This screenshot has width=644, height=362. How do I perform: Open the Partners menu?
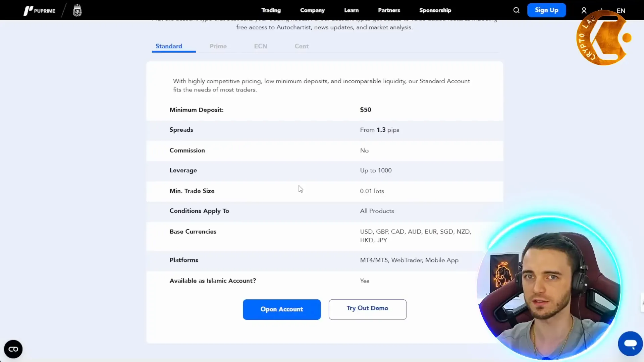(389, 10)
